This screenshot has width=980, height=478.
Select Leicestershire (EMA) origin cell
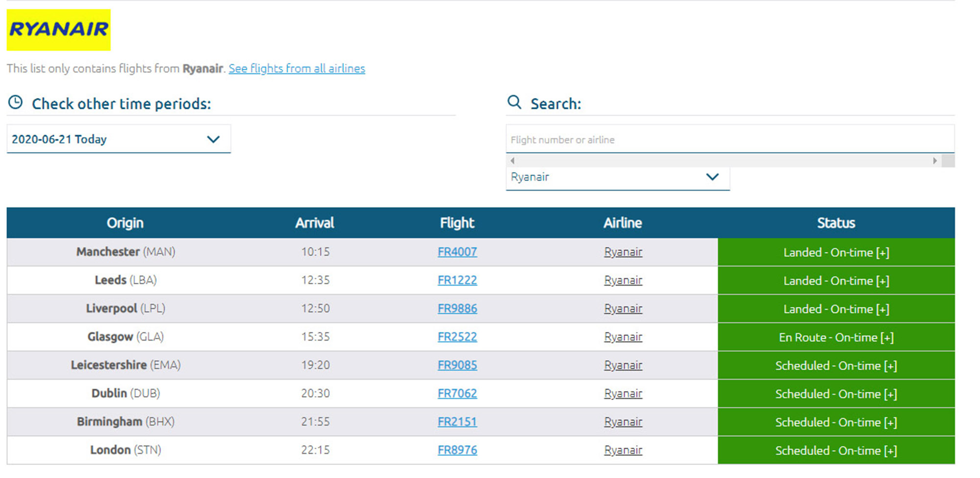(x=125, y=365)
